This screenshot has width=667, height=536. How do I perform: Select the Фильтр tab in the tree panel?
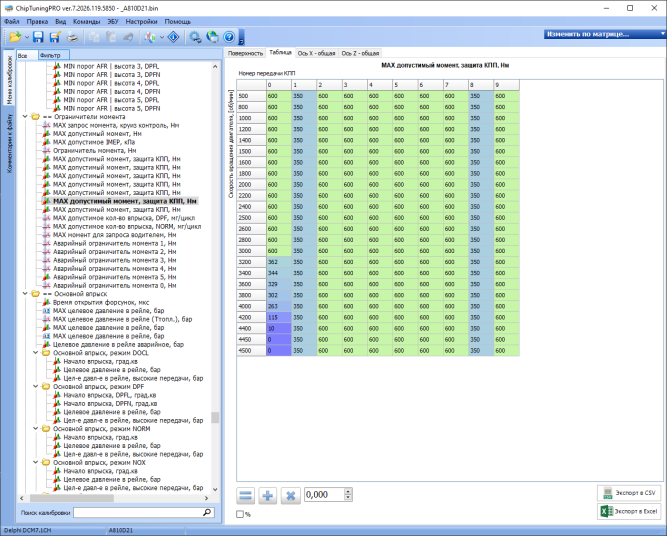(x=53, y=55)
